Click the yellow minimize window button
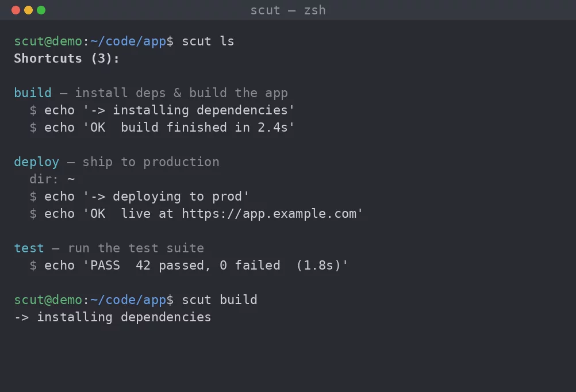Screen dimensions: 576x392 pyautogui.click(x=28, y=10)
